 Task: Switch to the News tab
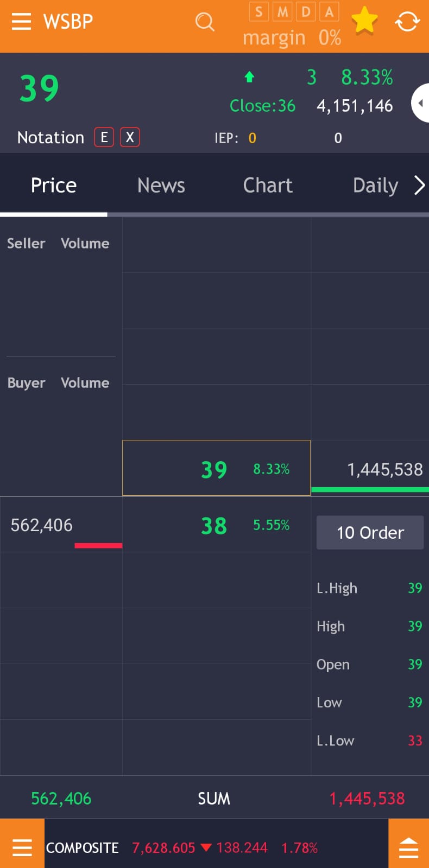click(161, 186)
